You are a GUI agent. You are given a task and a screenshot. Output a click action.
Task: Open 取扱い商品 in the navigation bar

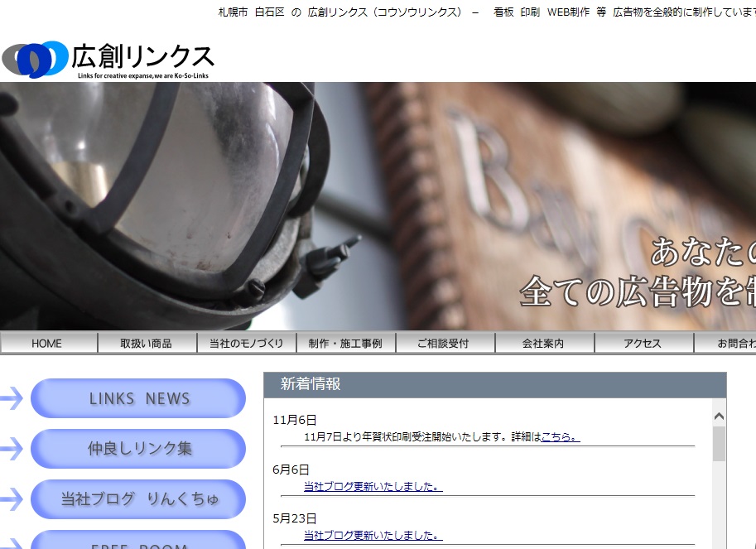point(147,343)
